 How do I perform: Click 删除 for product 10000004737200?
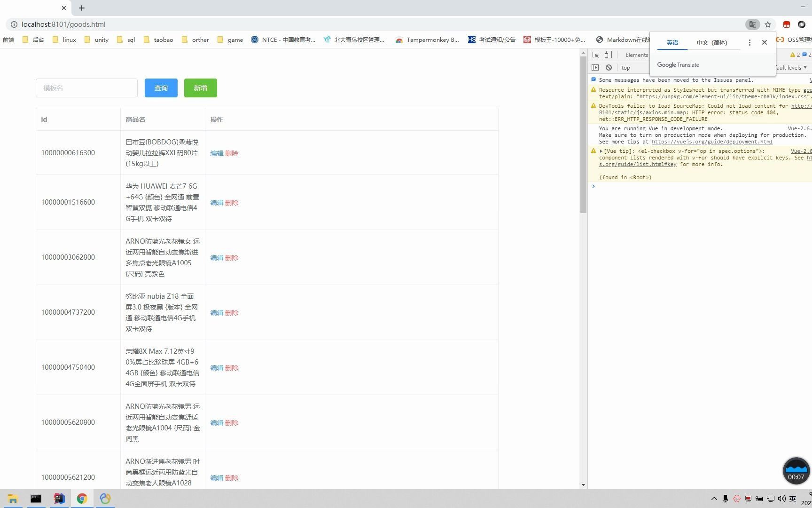pos(232,313)
